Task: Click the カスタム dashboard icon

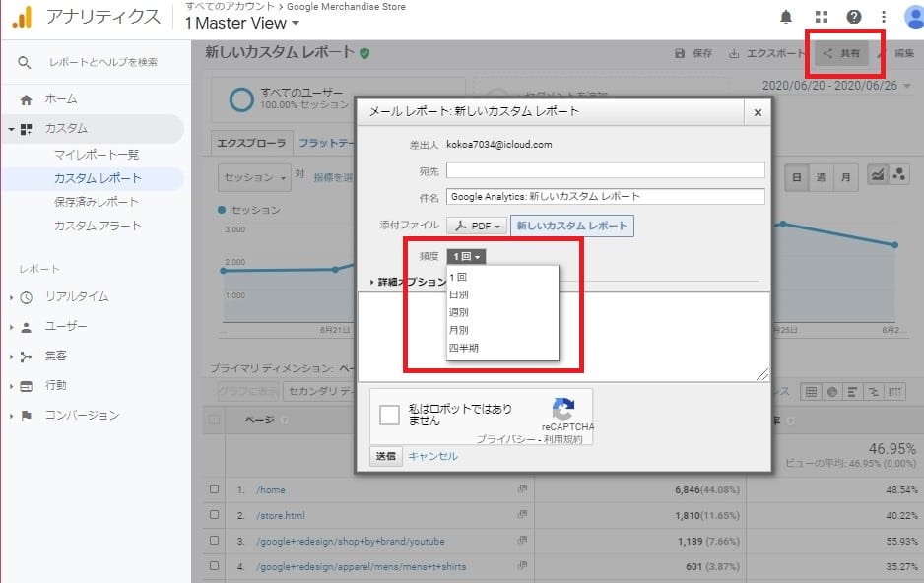Action: coord(26,129)
